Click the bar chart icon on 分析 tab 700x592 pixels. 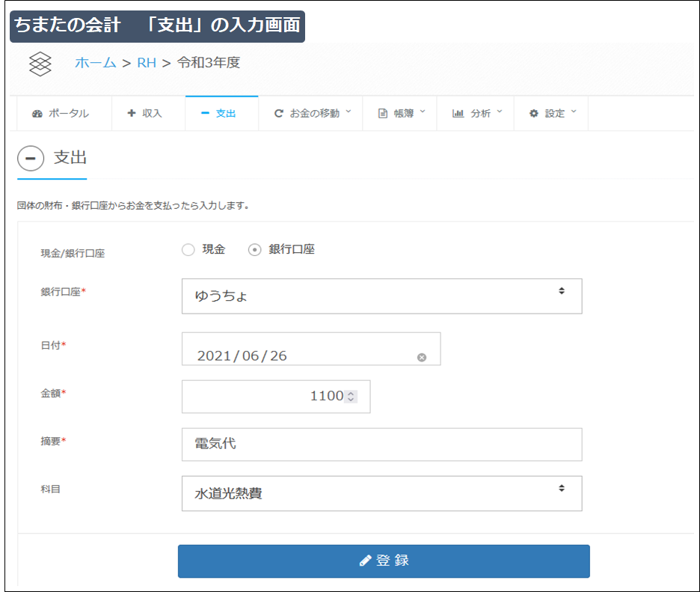(x=459, y=113)
